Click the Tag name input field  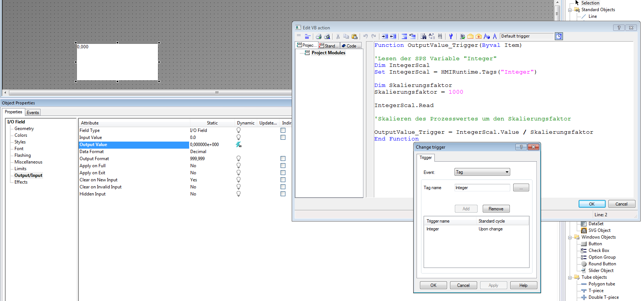click(482, 188)
